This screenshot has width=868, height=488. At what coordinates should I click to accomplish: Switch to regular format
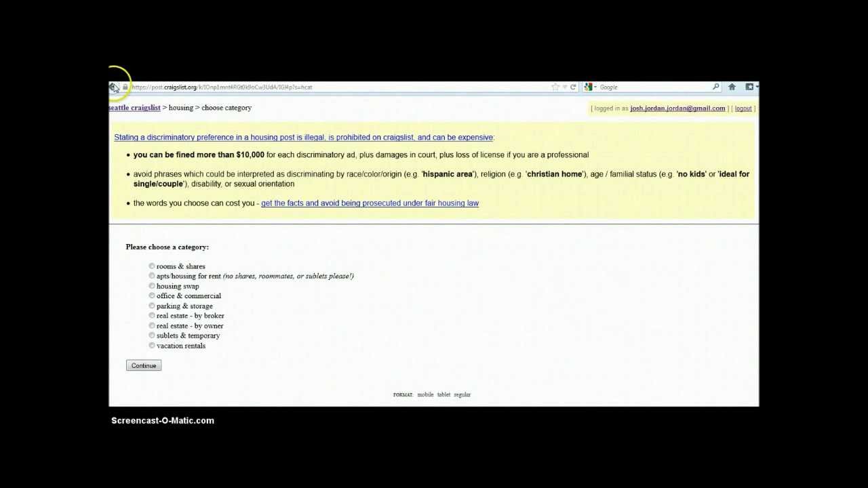[x=462, y=394]
